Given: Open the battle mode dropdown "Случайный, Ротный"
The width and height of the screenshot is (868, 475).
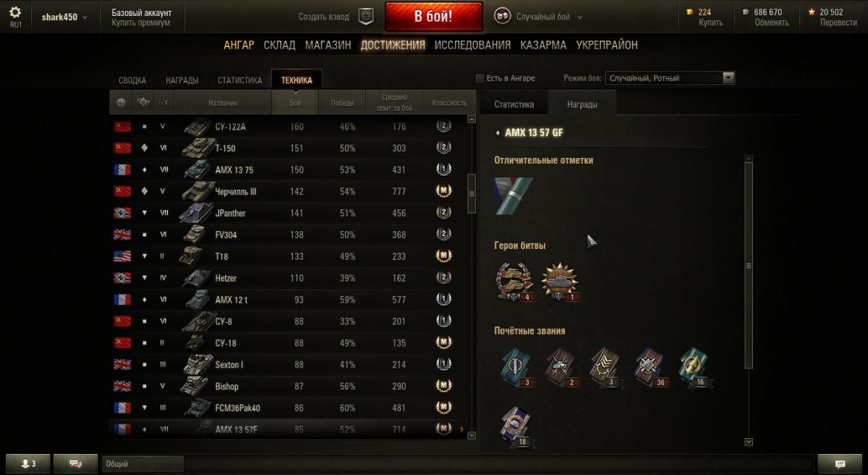Looking at the screenshot, I should 671,78.
